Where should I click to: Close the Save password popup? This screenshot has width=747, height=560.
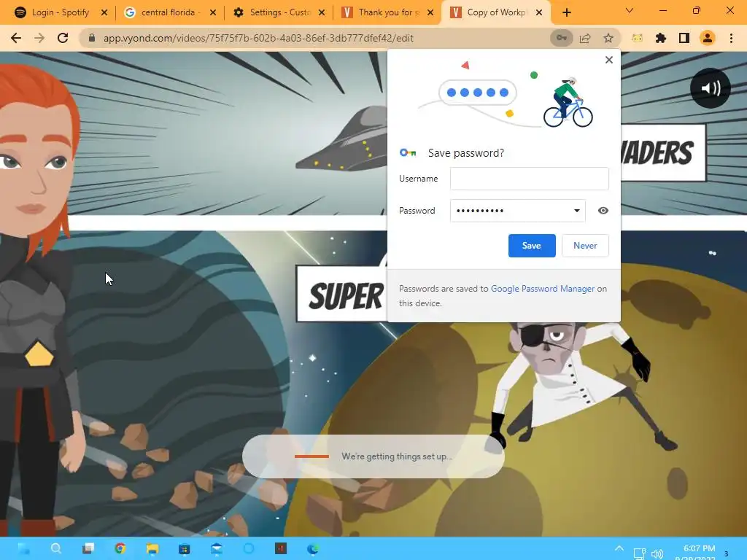click(x=609, y=60)
